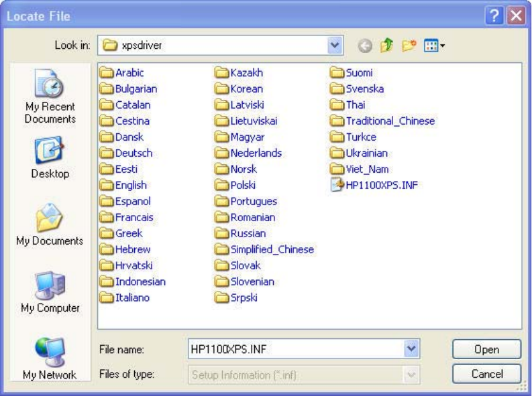532x396 pixels.
Task: Select the Traditional_Chinese folder
Action: coord(382,121)
